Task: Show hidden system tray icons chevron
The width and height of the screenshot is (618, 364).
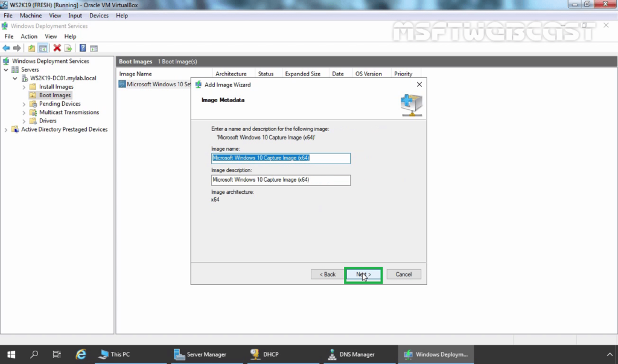Action: (610, 354)
